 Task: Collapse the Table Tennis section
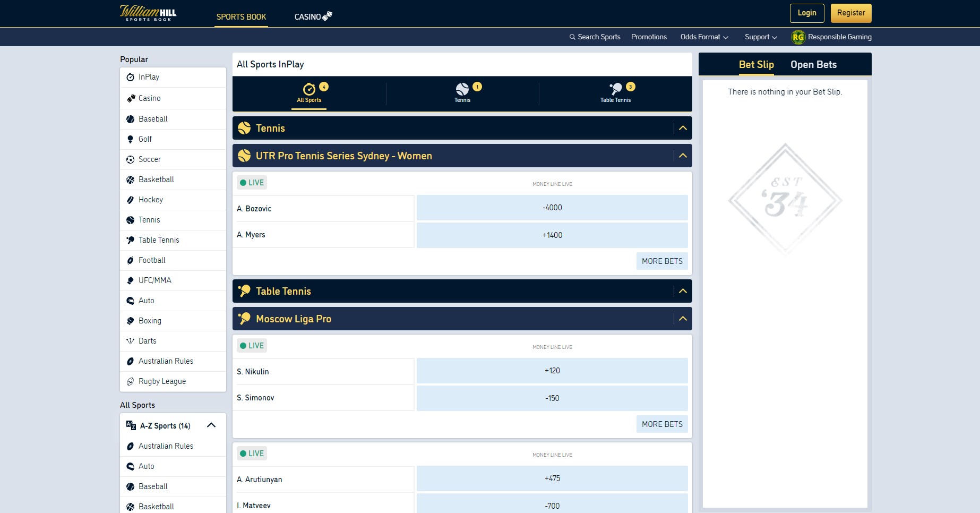[683, 291]
